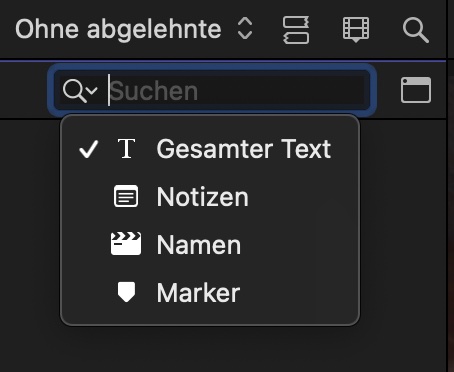Choose Namen as the search scope
The width and height of the screenshot is (454, 372).
(x=210, y=245)
